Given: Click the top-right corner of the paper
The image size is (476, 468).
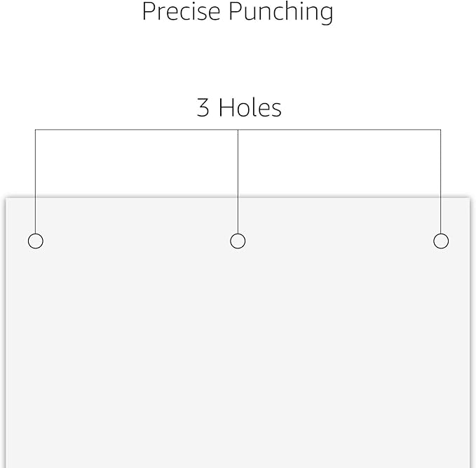Looking at the screenshot, I should [x=468, y=199].
